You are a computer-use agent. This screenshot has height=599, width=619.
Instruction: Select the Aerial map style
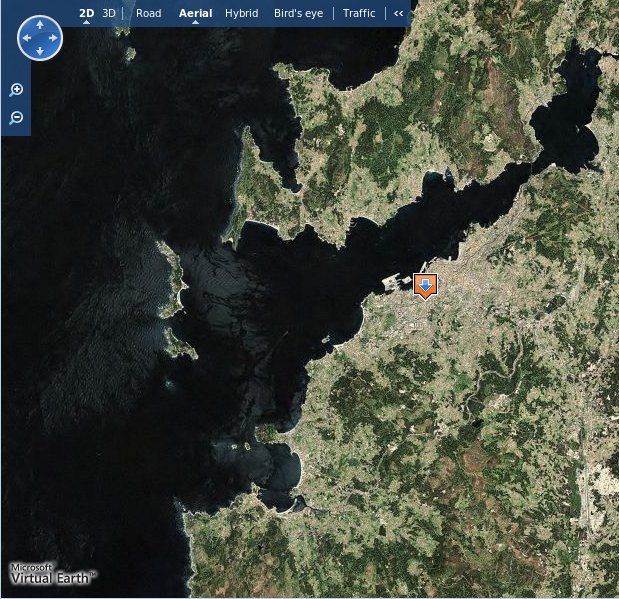click(195, 13)
